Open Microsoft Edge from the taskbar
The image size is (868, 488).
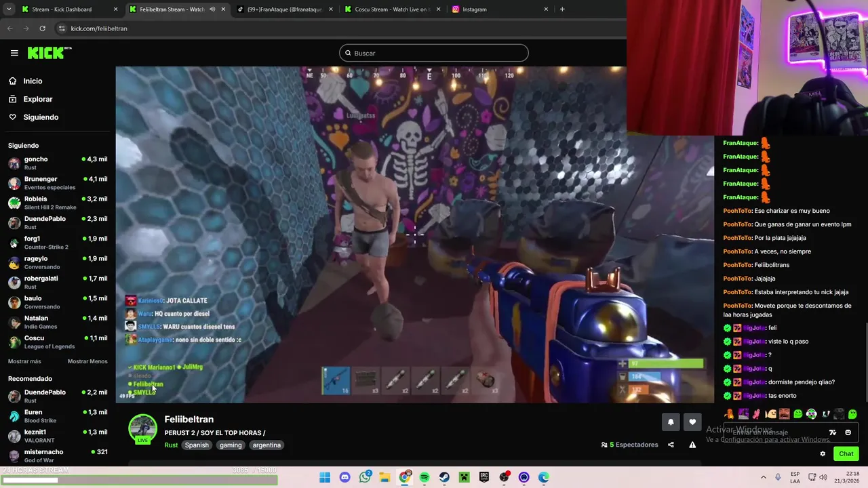[x=544, y=477]
